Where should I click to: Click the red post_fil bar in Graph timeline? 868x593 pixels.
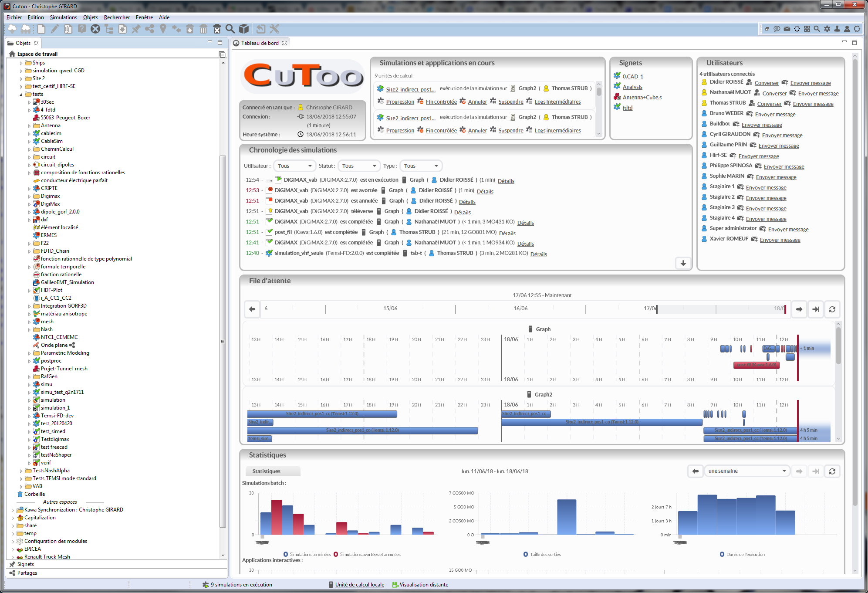pyautogui.click(x=757, y=365)
